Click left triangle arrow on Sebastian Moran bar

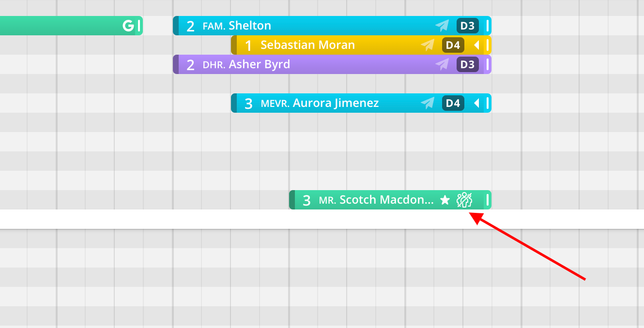click(476, 45)
